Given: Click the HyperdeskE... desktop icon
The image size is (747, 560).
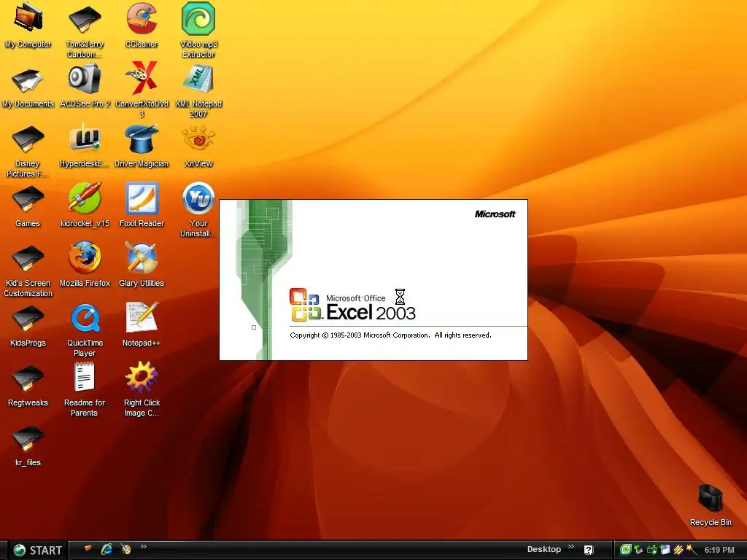Looking at the screenshot, I should tap(85, 145).
